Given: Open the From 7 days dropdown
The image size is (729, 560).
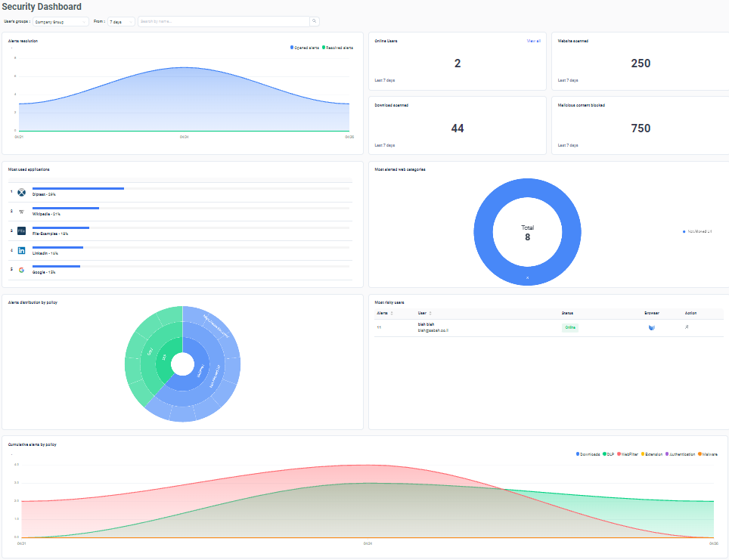Looking at the screenshot, I should coord(121,22).
